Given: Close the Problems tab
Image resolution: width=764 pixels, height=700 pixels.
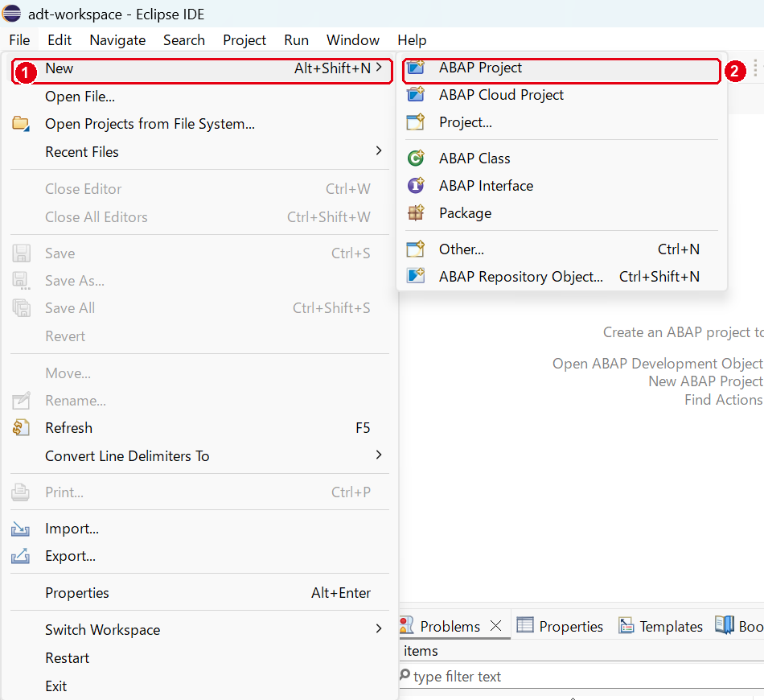Looking at the screenshot, I should coord(495,625).
